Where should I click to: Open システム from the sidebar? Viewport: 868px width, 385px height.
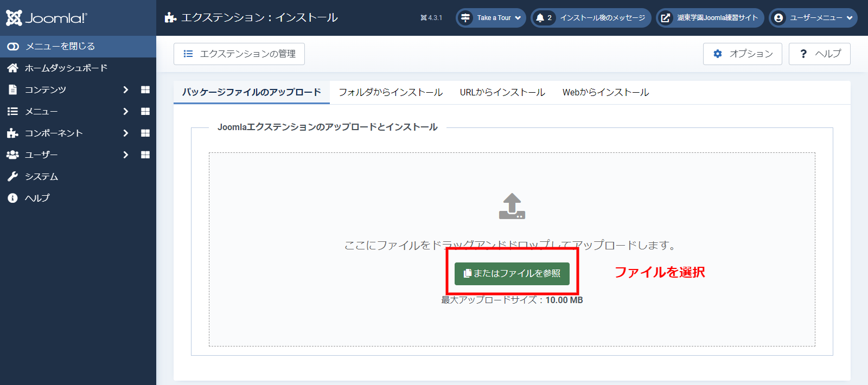[41, 176]
